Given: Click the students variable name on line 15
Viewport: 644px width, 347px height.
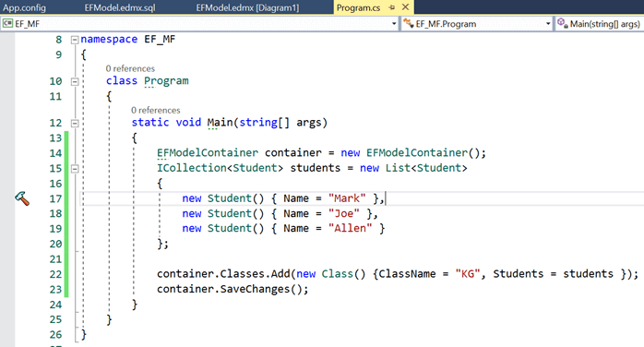Looking at the screenshot, I should [x=315, y=168].
